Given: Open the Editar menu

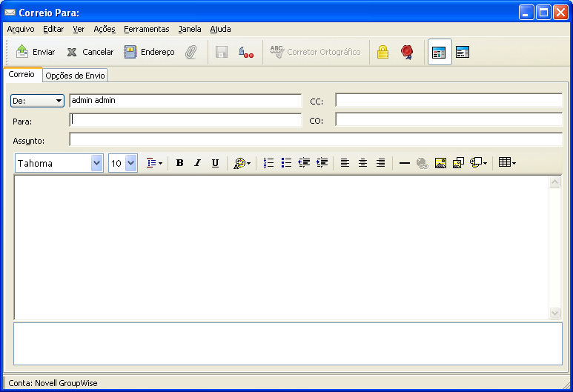Looking at the screenshot, I should click(53, 29).
